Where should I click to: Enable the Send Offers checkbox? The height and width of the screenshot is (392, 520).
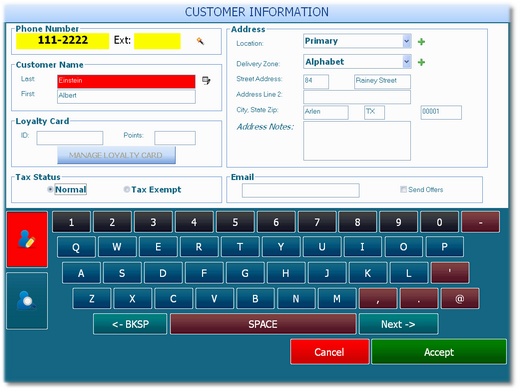click(x=403, y=189)
